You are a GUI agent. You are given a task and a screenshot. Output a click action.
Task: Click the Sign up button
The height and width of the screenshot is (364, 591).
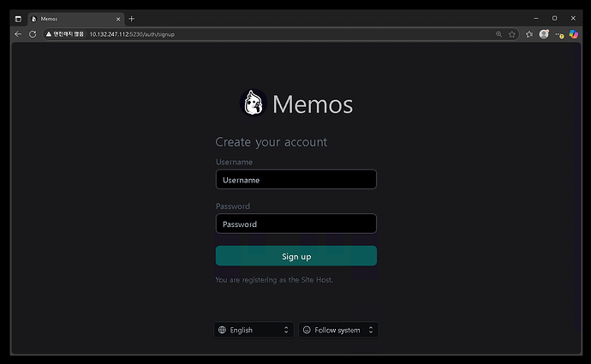(295, 256)
